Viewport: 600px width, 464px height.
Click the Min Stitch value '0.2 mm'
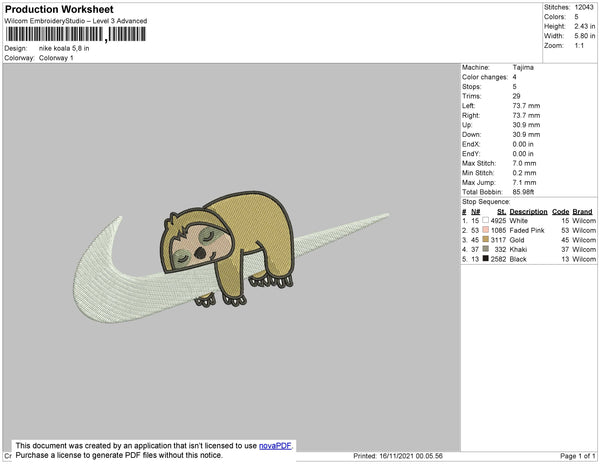click(x=524, y=173)
